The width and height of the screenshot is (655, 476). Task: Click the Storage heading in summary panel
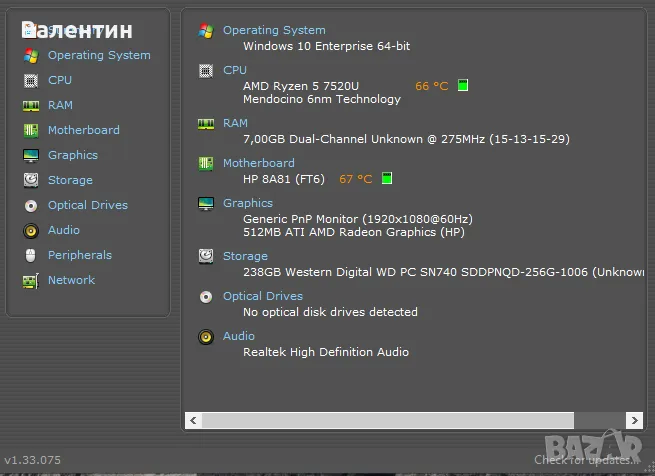point(245,256)
